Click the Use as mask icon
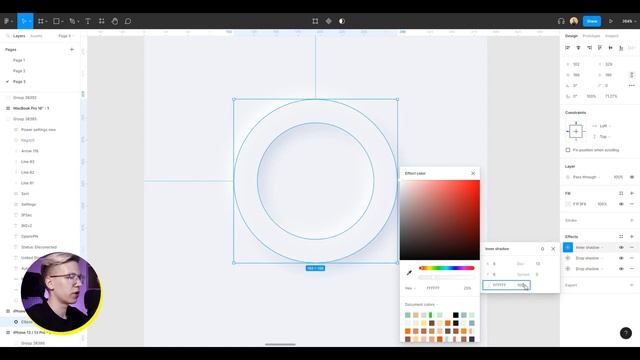The height and width of the screenshot is (360, 640). tap(342, 21)
